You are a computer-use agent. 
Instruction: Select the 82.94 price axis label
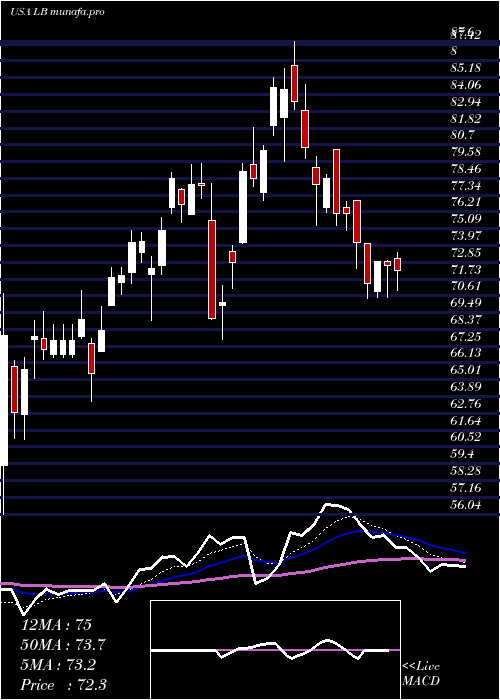[x=466, y=102]
